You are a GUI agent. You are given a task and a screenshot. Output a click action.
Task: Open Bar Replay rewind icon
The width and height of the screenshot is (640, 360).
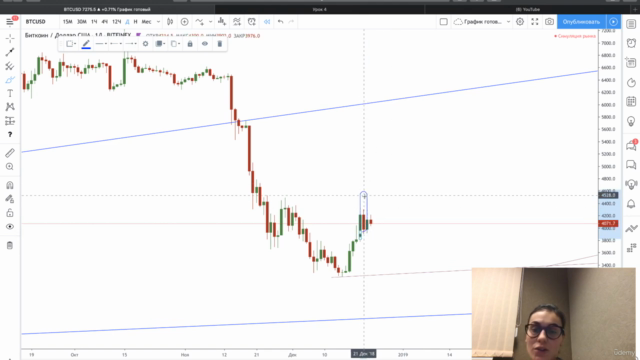(x=267, y=22)
